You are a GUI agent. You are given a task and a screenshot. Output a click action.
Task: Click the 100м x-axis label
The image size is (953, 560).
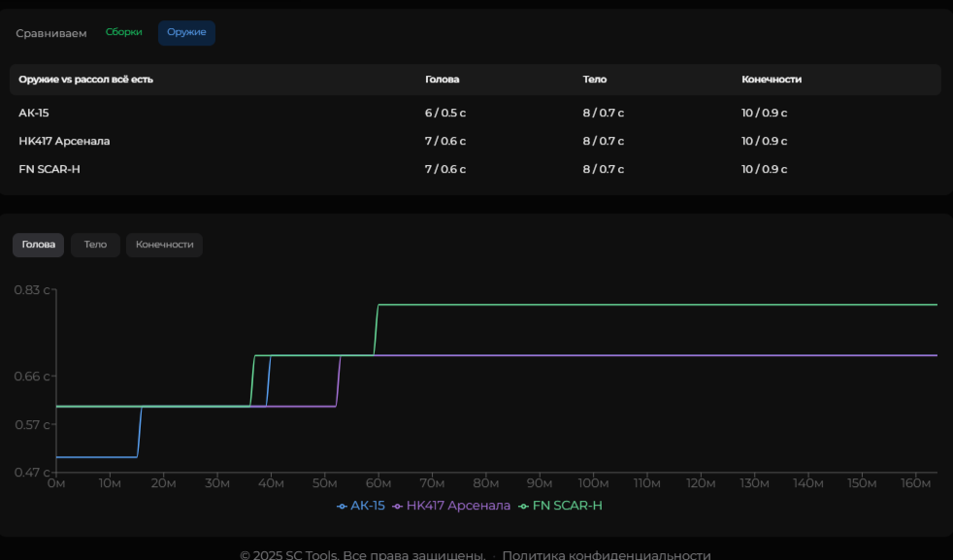coord(593,484)
